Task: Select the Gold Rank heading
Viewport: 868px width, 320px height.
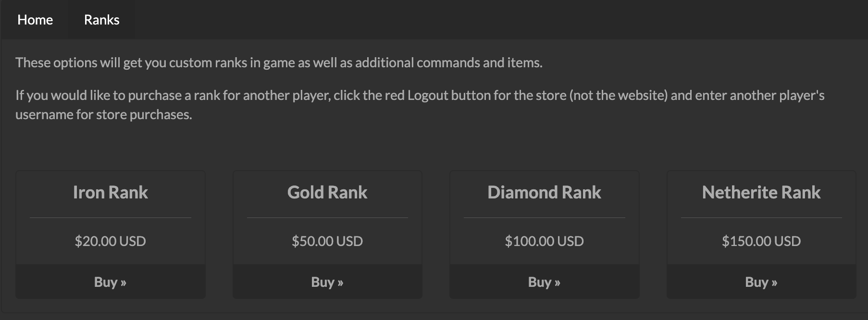Action: pyautogui.click(x=327, y=192)
